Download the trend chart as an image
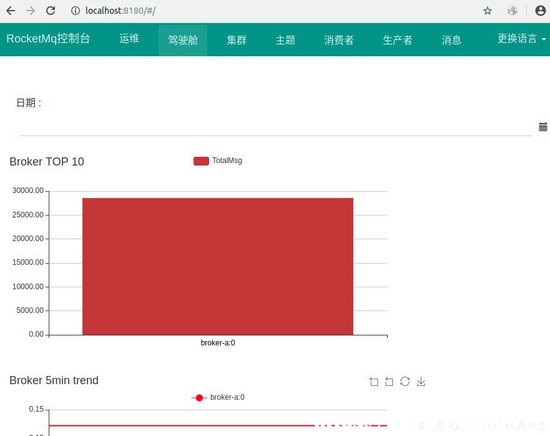 421,381
